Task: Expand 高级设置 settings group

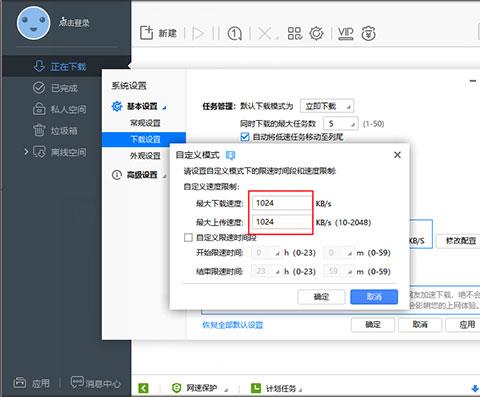Action: tap(139, 174)
